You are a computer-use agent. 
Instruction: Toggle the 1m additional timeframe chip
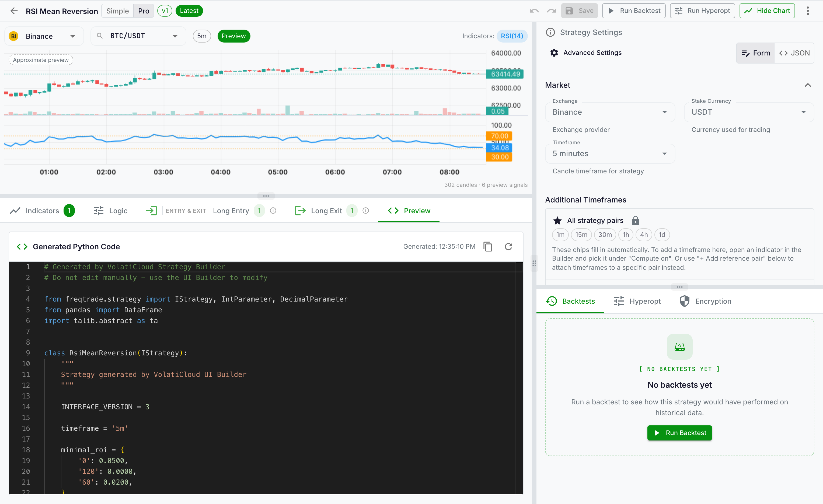[560, 235]
